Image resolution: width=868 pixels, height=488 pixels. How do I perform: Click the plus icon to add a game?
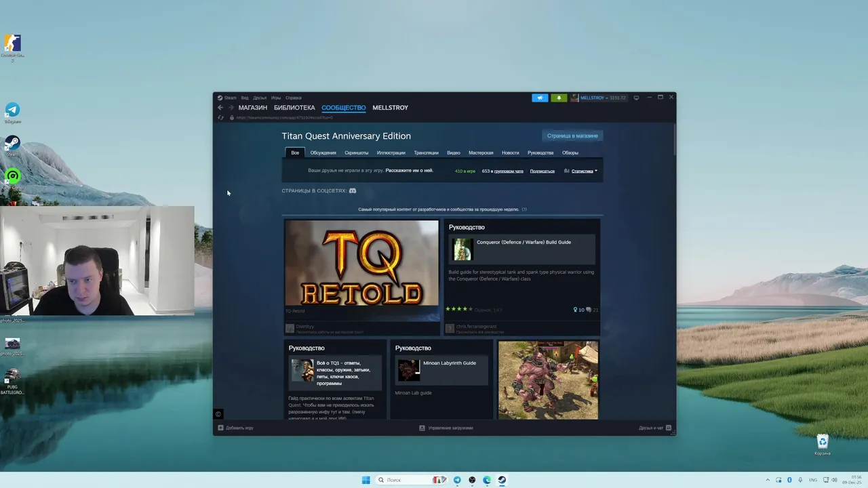click(220, 428)
